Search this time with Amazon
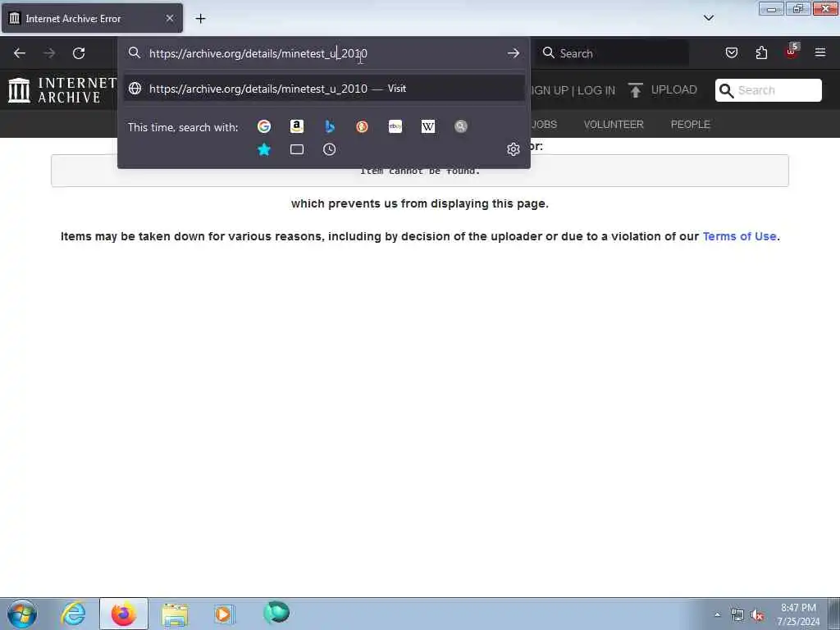The width and height of the screenshot is (840, 630). pos(297,126)
